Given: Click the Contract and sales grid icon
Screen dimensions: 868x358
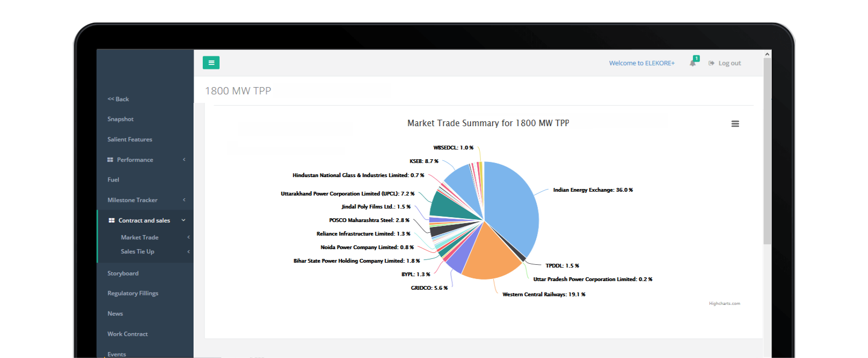Looking at the screenshot, I should coord(112,220).
